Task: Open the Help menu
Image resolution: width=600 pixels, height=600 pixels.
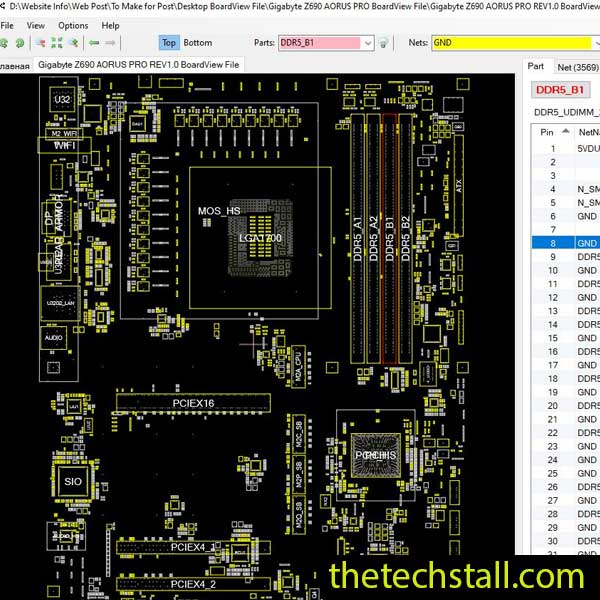Action: tap(110, 26)
